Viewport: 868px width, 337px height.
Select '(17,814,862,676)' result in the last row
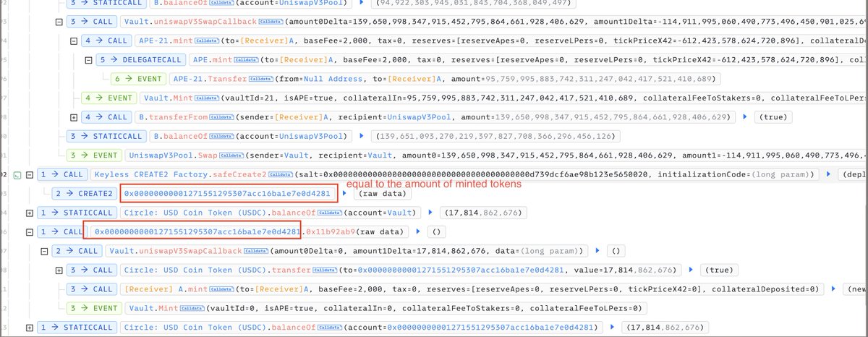[664, 327]
